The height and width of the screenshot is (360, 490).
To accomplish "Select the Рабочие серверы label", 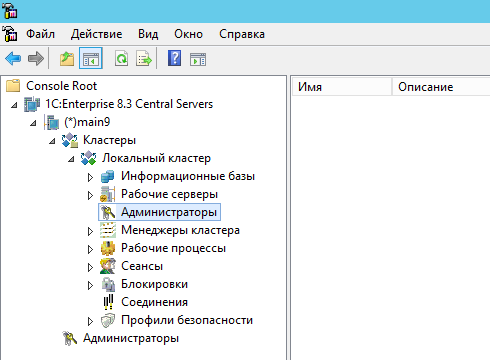I will (169, 194).
